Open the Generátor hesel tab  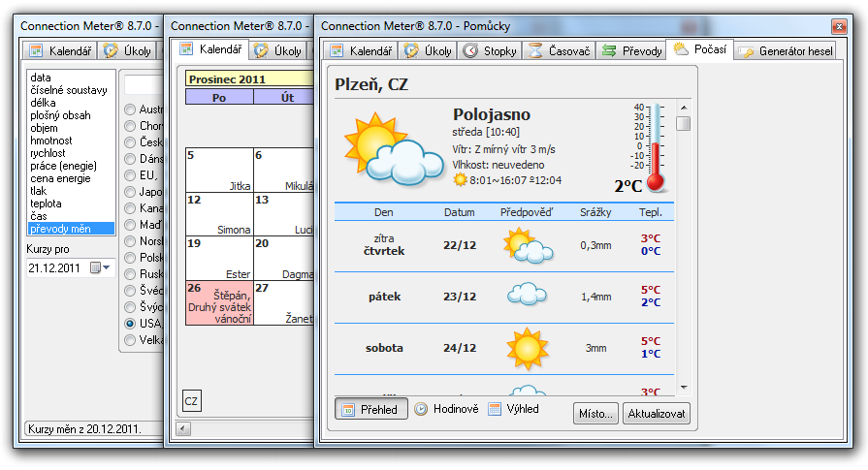pyautogui.click(x=786, y=50)
